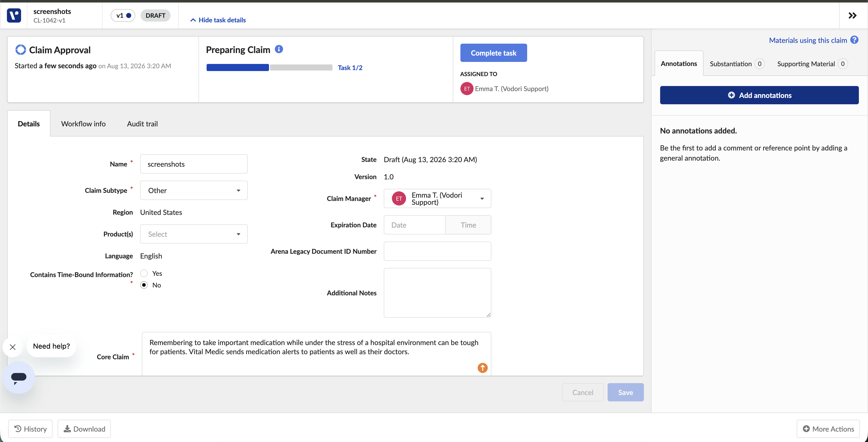The width and height of the screenshot is (868, 442).
Task: Click the Claim Approval workflow spinner icon
Action: click(21, 50)
